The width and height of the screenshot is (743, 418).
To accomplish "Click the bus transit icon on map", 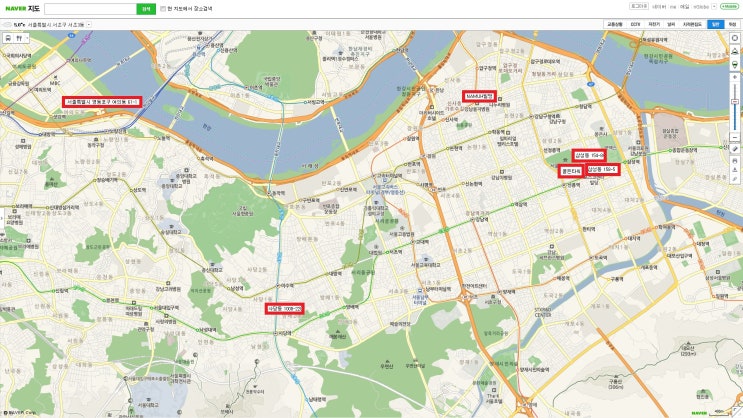I will coord(8,38).
